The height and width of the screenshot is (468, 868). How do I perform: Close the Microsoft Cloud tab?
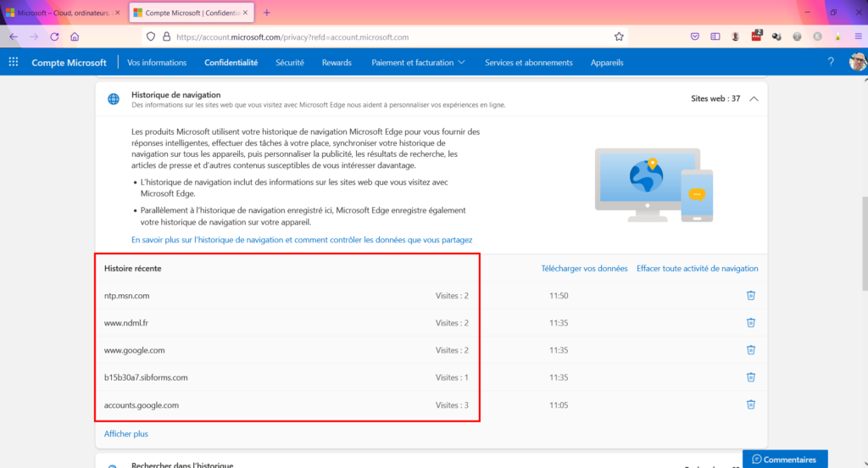click(117, 12)
